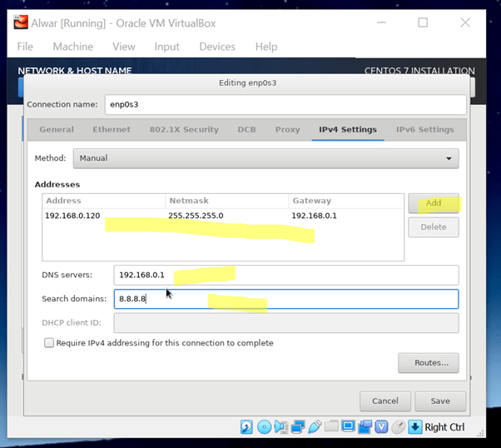Image resolution: width=501 pixels, height=448 pixels.
Task: Open the 802.1X Security tab
Action: (x=184, y=130)
